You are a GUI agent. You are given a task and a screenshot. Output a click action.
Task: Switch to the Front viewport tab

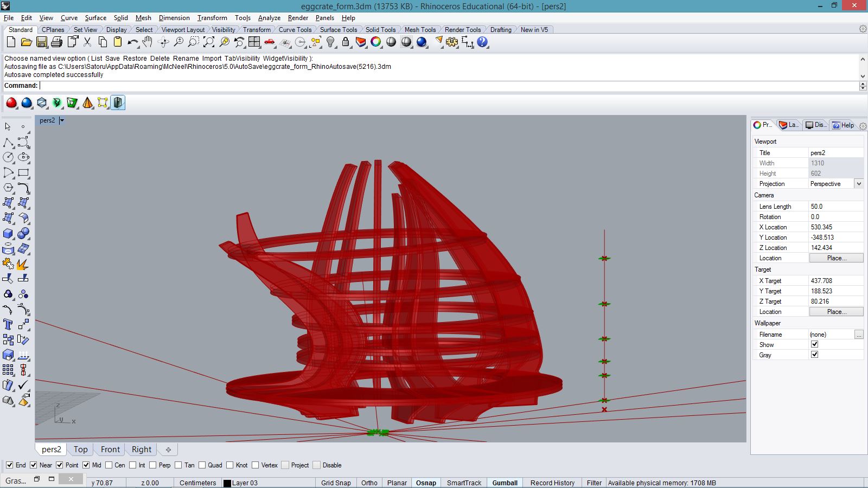[110, 450]
